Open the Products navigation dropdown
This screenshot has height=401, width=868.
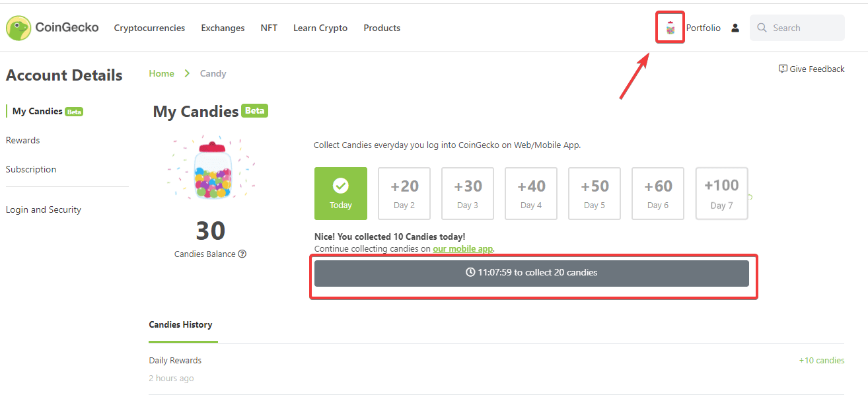(x=382, y=28)
